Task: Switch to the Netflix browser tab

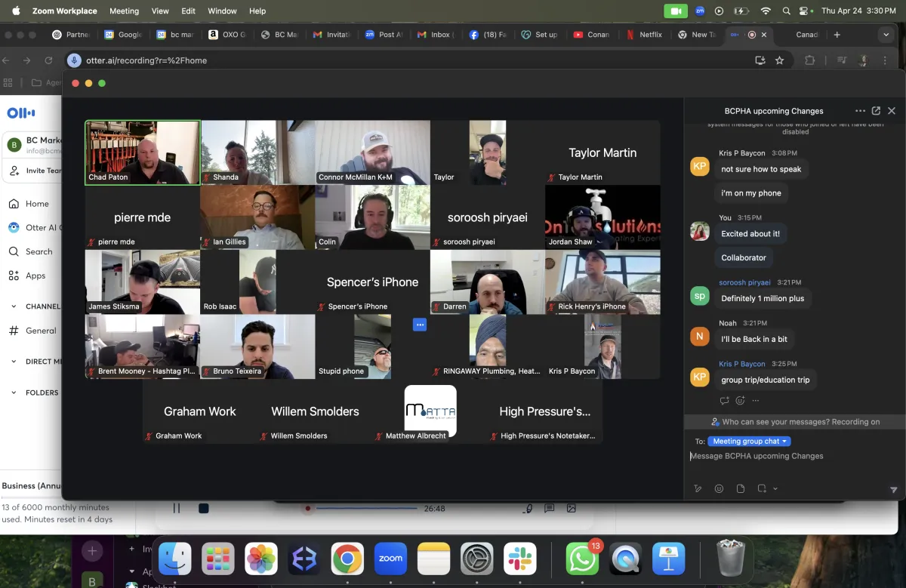Action: pos(644,34)
